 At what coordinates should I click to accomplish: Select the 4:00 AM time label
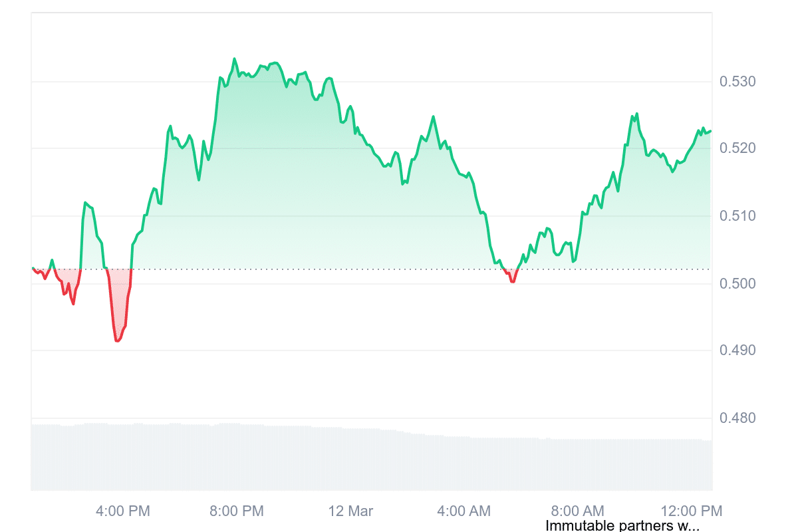(464, 511)
